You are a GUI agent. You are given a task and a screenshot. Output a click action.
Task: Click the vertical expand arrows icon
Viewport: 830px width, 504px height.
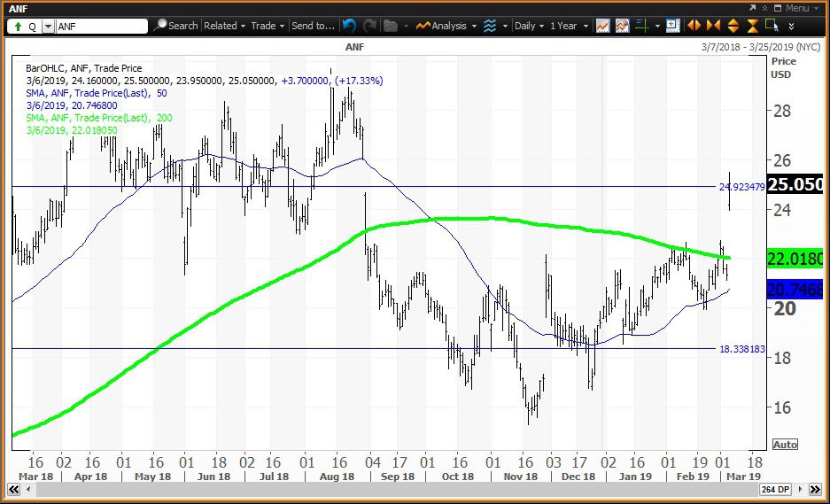pyautogui.click(x=733, y=26)
